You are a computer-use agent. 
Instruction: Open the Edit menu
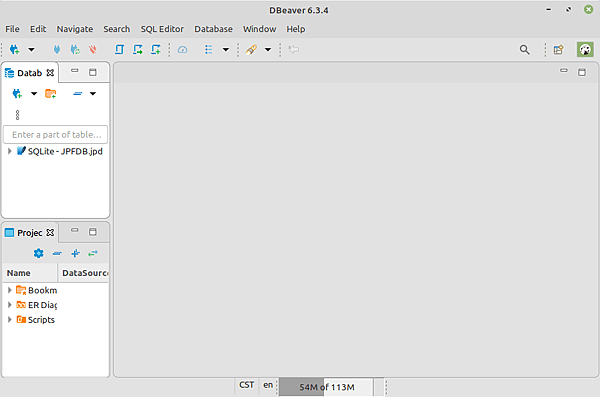[38, 29]
